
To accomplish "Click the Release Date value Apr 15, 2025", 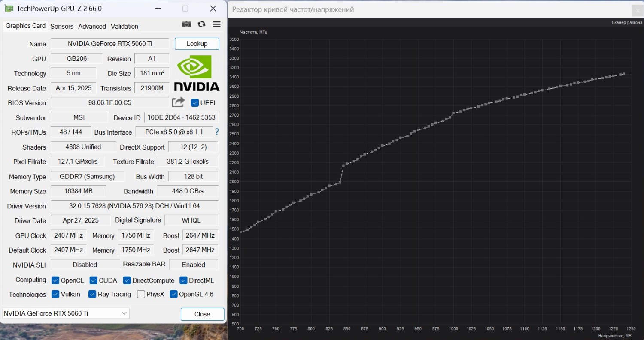I will [74, 88].
